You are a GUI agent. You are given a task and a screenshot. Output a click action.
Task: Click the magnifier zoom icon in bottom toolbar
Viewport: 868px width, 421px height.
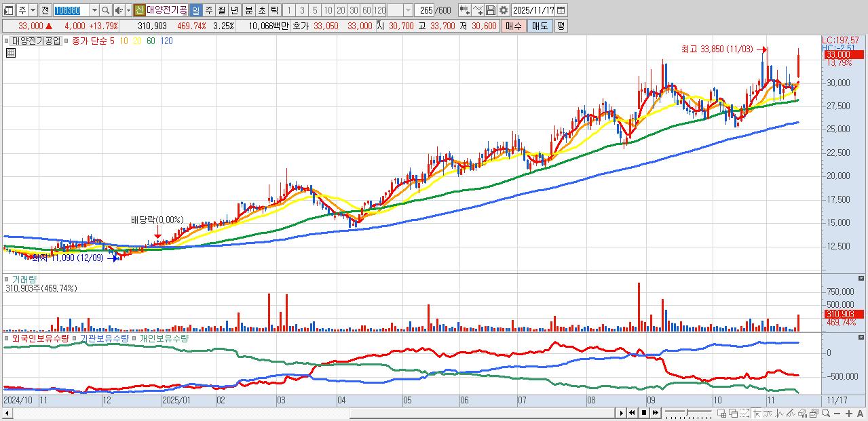tap(825, 414)
